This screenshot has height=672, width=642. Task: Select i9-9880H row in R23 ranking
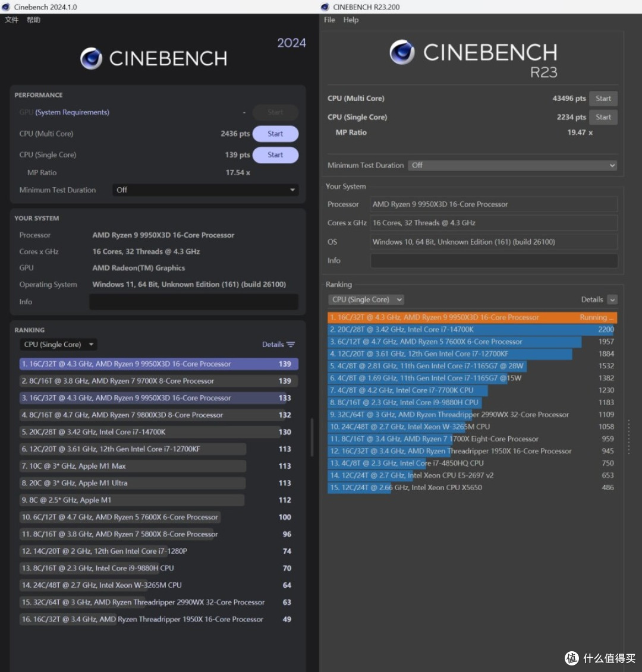(x=472, y=402)
